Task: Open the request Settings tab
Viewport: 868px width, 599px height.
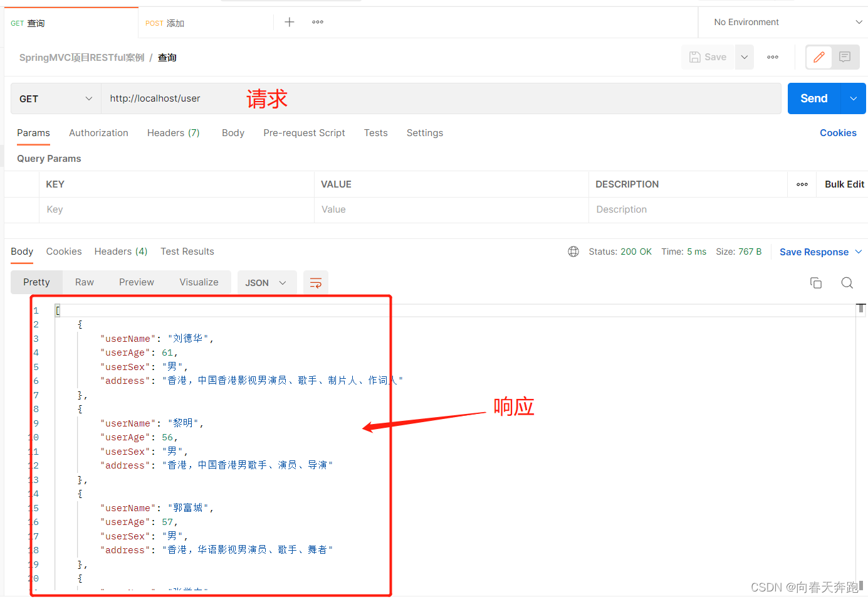Action: 425,133
